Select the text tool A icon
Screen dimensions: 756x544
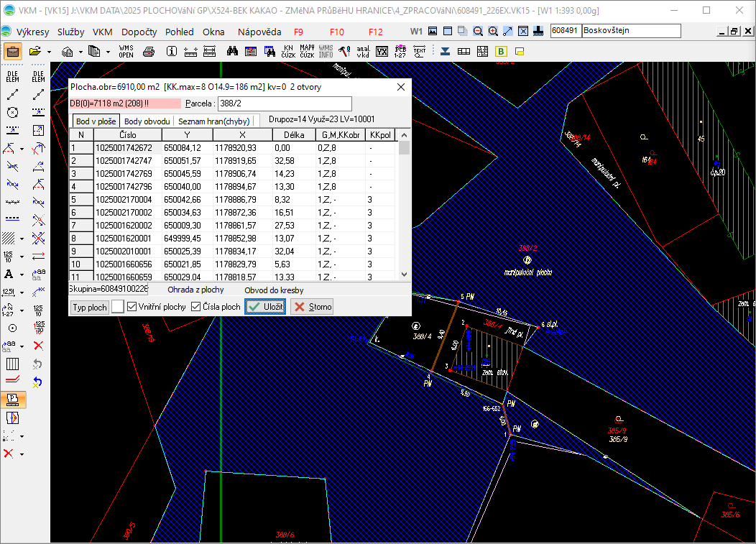[x=10, y=275]
